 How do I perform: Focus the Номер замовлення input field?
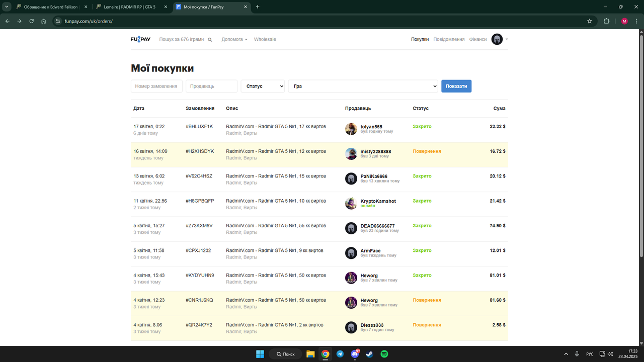click(156, 86)
